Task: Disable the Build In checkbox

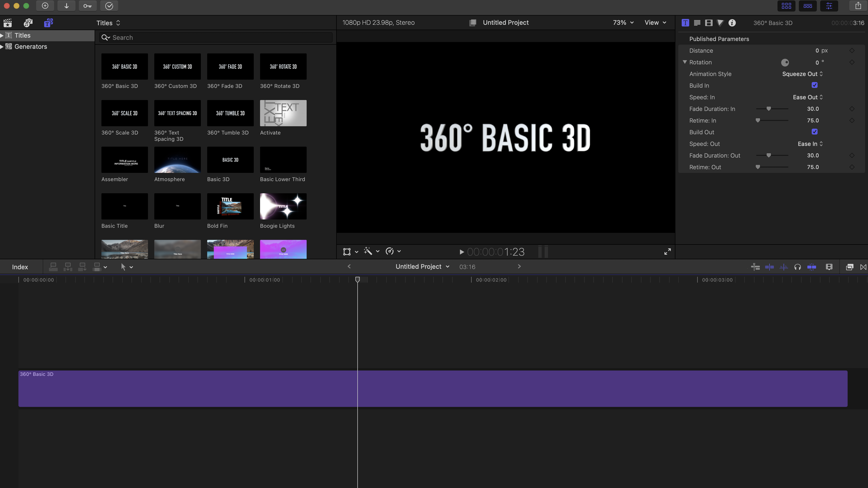Action: [x=814, y=85]
